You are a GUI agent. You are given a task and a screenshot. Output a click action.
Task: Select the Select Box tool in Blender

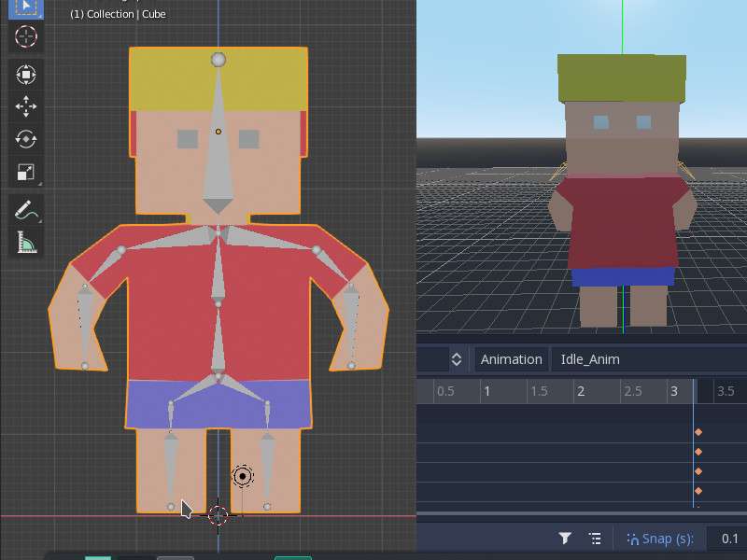pos(26,7)
